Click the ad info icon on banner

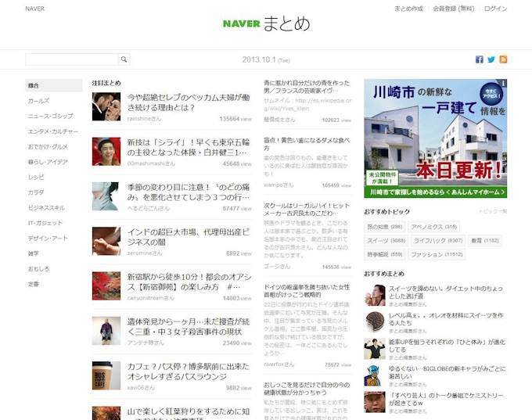tap(503, 83)
